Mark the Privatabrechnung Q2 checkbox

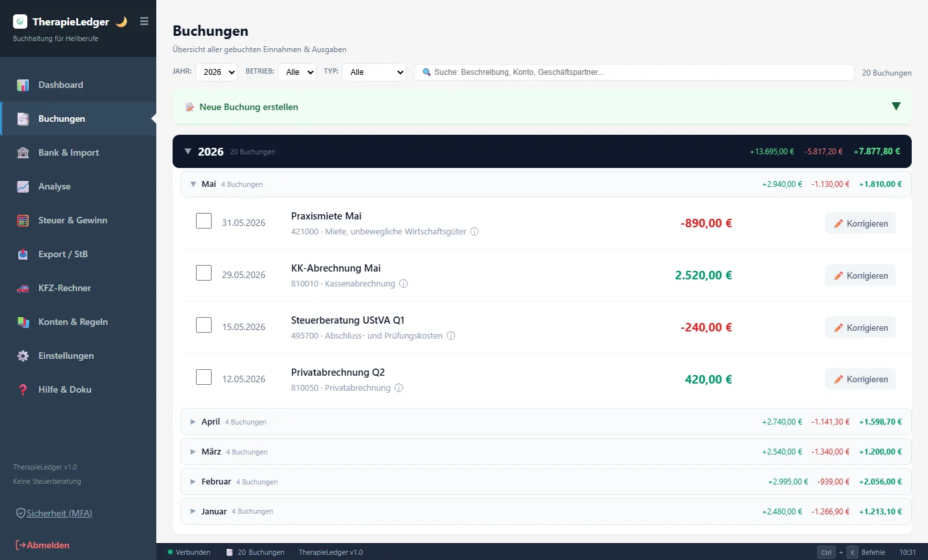click(204, 377)
